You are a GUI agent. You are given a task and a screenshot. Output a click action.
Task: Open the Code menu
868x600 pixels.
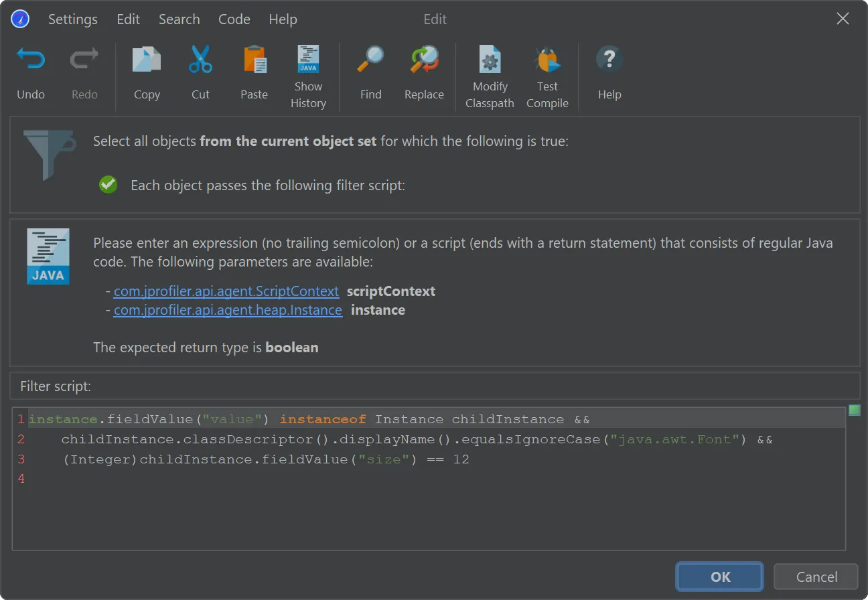234,19
